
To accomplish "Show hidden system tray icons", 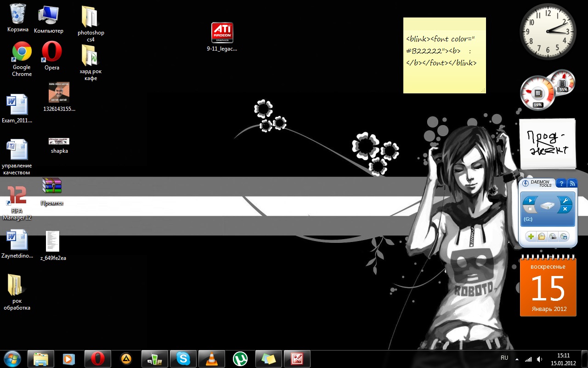I will (x=517, y=359).
